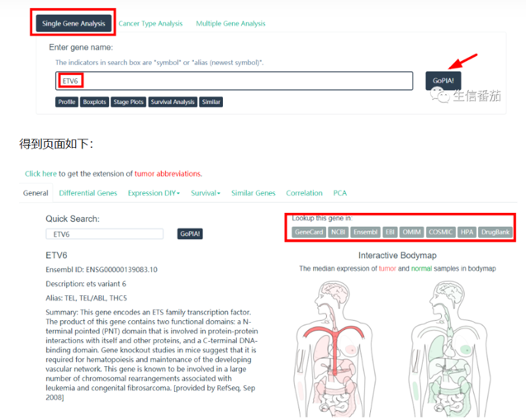Expand the Survival dropdown menu
Viewport: 526px width, 420px height.
click(205, 193)
